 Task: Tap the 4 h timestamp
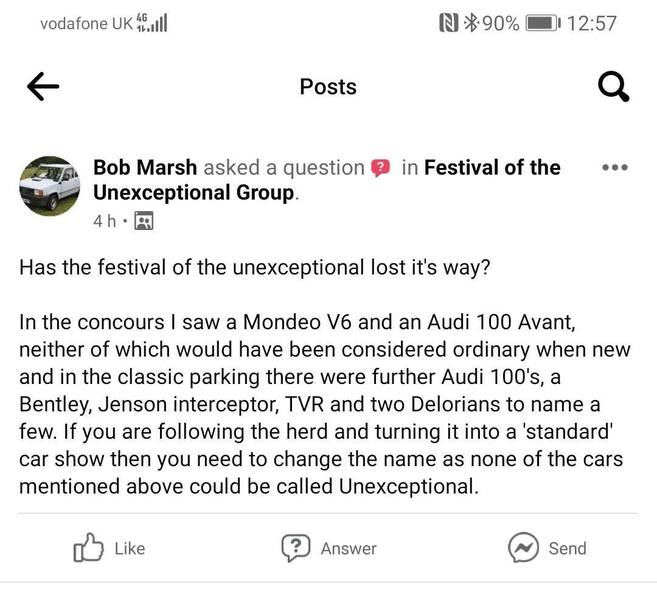(x=105, y=221)
